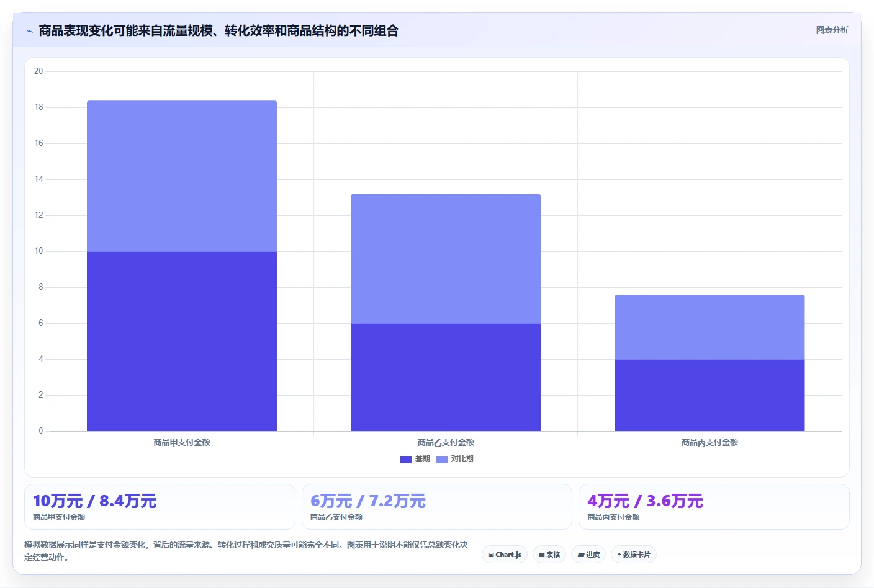Click the 0 tick on the y-axis
Image resolution: width=874 pixels, height=588 pixels.
point(41,430)
